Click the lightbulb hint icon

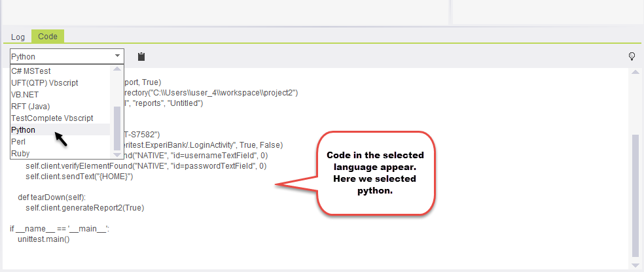coord(632,57)
